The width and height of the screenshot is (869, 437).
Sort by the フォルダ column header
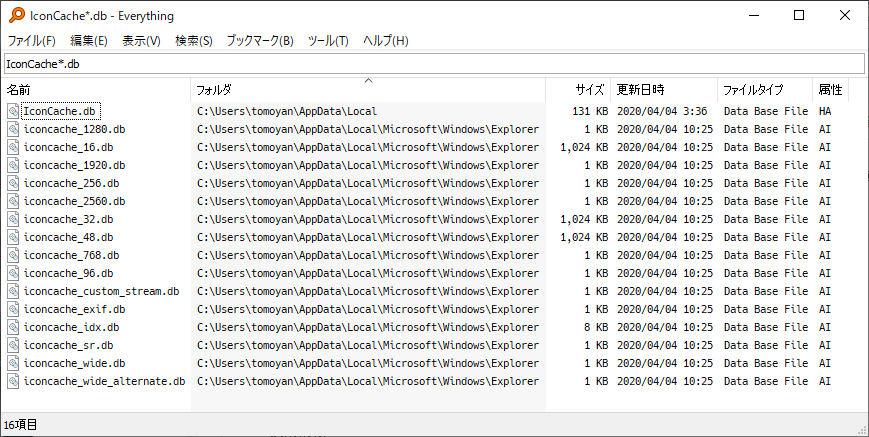coord(368,90)
